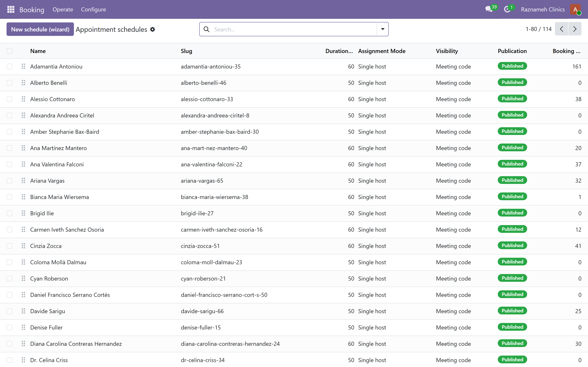This screenshot has width=588, height=367.
Task: Select the Ariana Vargas row checkbox
Action: [9, 181]
